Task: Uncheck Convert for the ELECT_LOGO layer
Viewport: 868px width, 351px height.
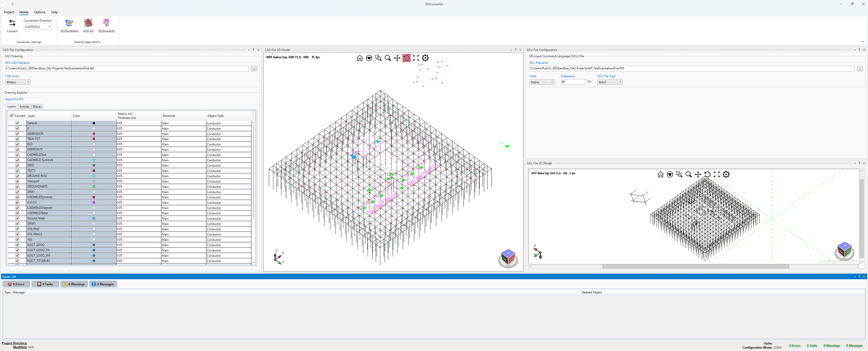Action: click(17, 245)
